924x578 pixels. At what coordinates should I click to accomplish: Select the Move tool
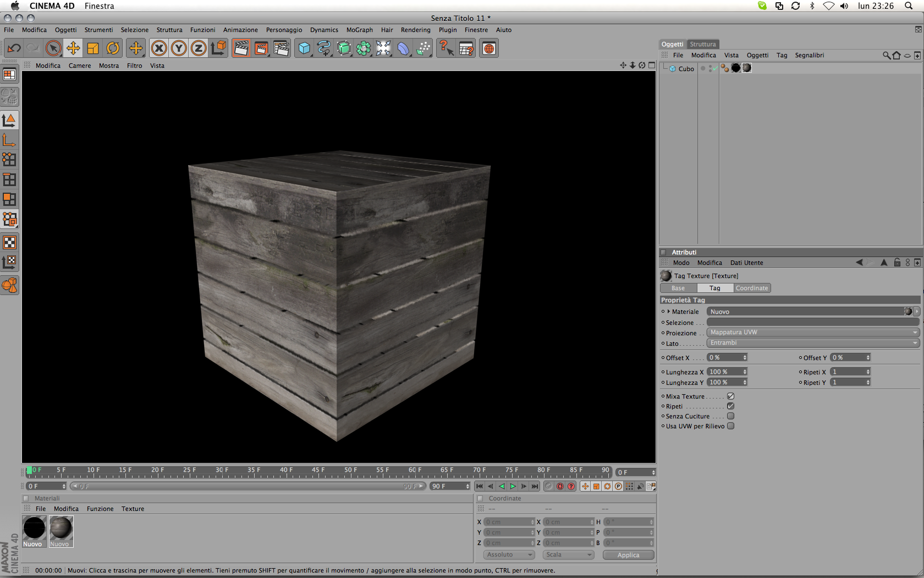coord(73,48)
